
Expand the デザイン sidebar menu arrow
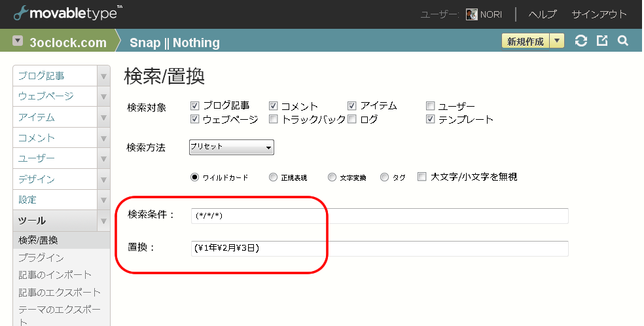pyautogui.click(x=103, y=179)
